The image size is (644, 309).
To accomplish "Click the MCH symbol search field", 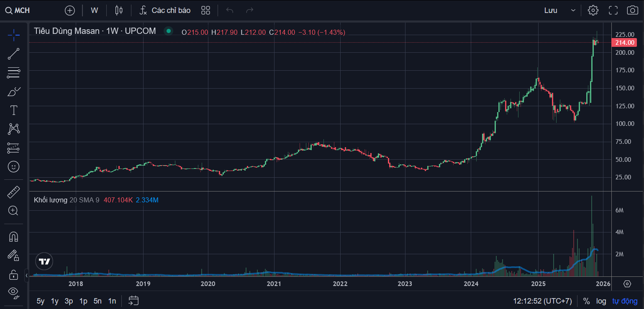I will pos(18,10).
